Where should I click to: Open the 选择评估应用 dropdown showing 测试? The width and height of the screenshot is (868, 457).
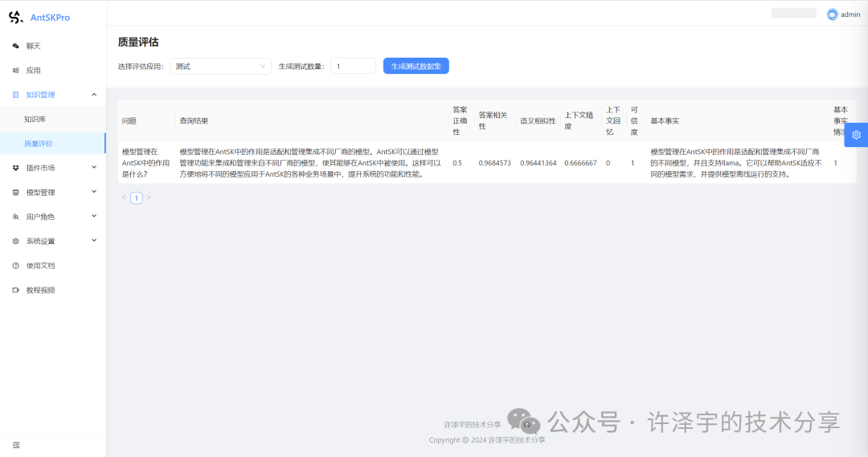220,66
